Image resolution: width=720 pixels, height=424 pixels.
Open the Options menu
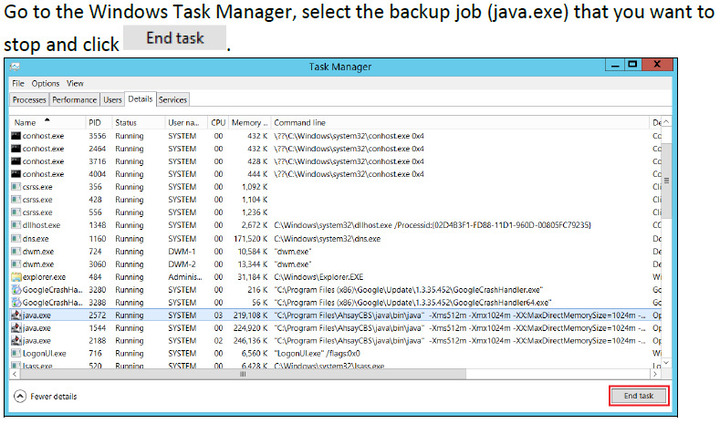46,83
